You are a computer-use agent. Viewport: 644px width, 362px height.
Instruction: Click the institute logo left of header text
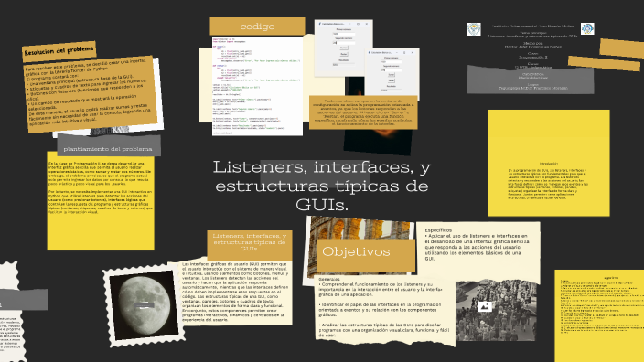coord(474,29)
